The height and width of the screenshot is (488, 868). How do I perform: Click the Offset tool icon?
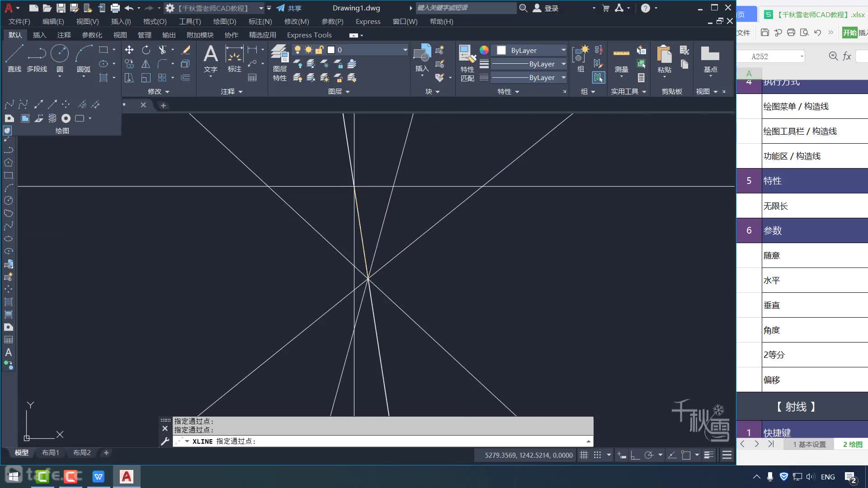pos(185,78)
